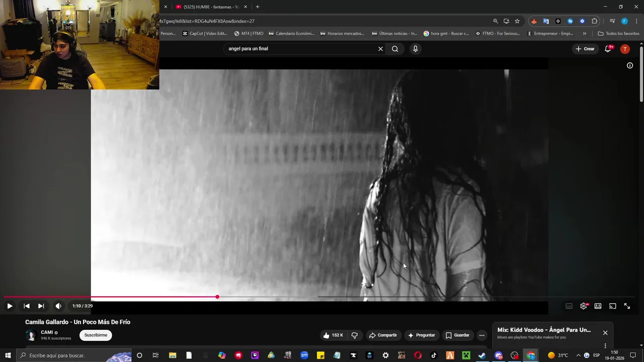This screenshot has width=644, height=362.
Task: Click the Compartir button
Action: (x=383, y=335)
